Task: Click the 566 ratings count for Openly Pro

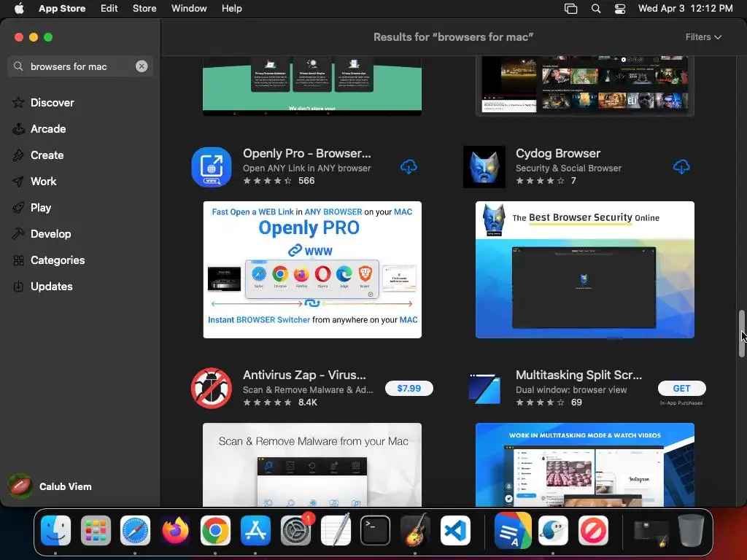Action: [x=306, y=181]
